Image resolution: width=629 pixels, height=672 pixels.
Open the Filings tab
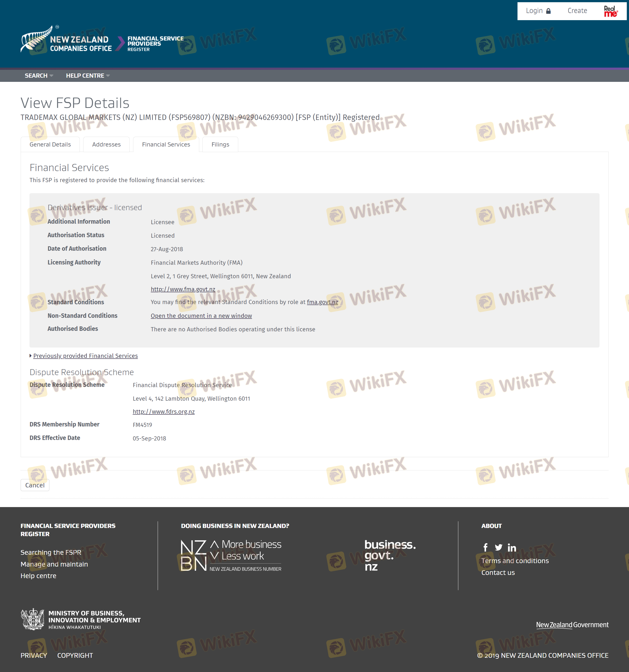pyautogui.click(x=220, y=144)
